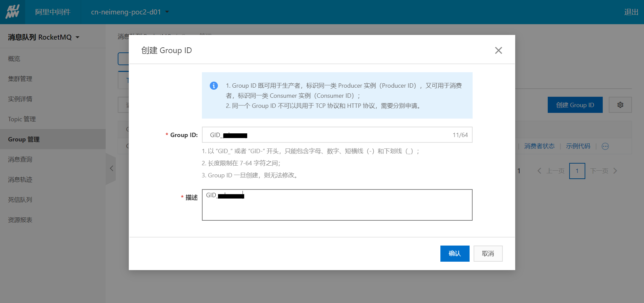Open the table settings gear icon
This screenshot has height=303, width=644.
tap(620, 105)
